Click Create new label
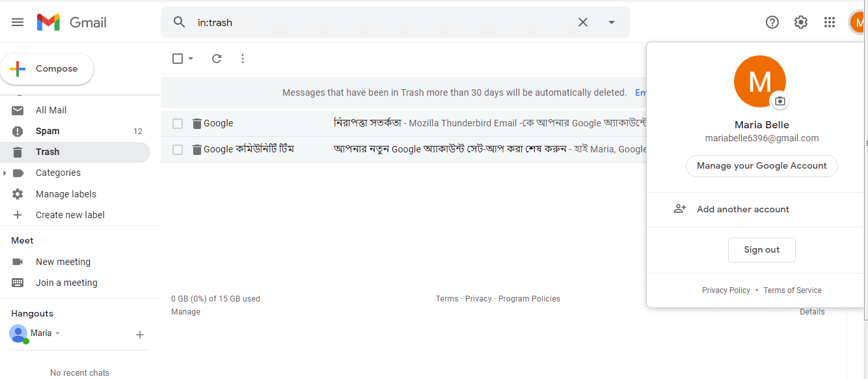Screen dimensions: 868x379 70,215
